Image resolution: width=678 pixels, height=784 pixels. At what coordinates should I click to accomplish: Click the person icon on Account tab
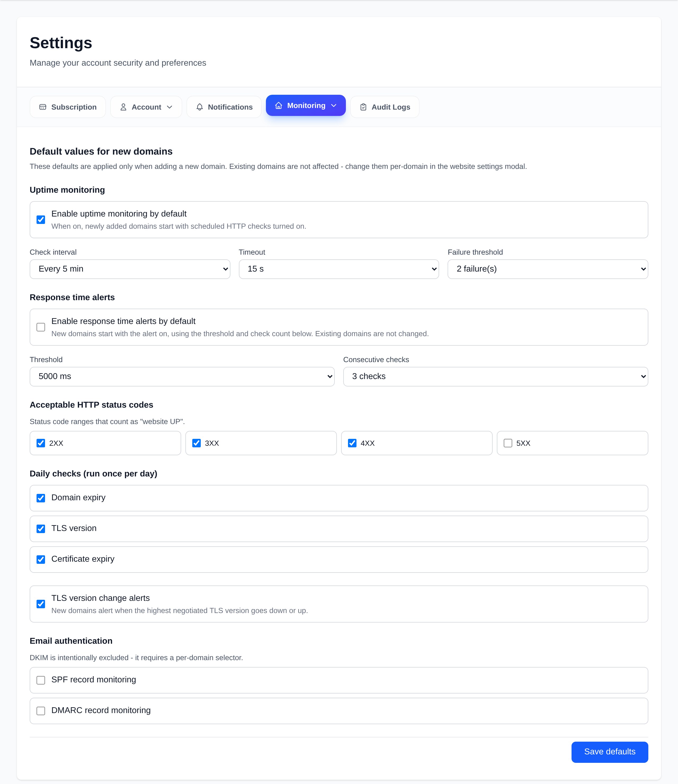click(x=123, y=107)
